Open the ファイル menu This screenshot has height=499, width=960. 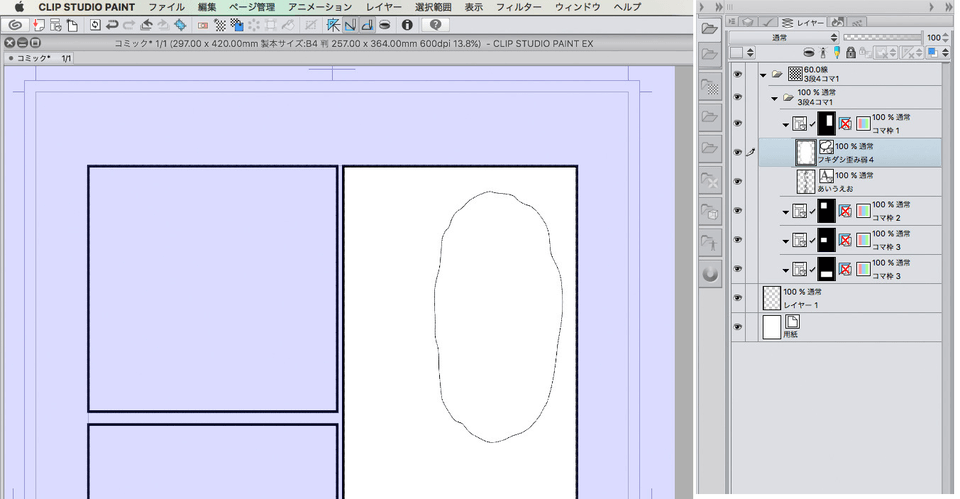tap(166, 7)
